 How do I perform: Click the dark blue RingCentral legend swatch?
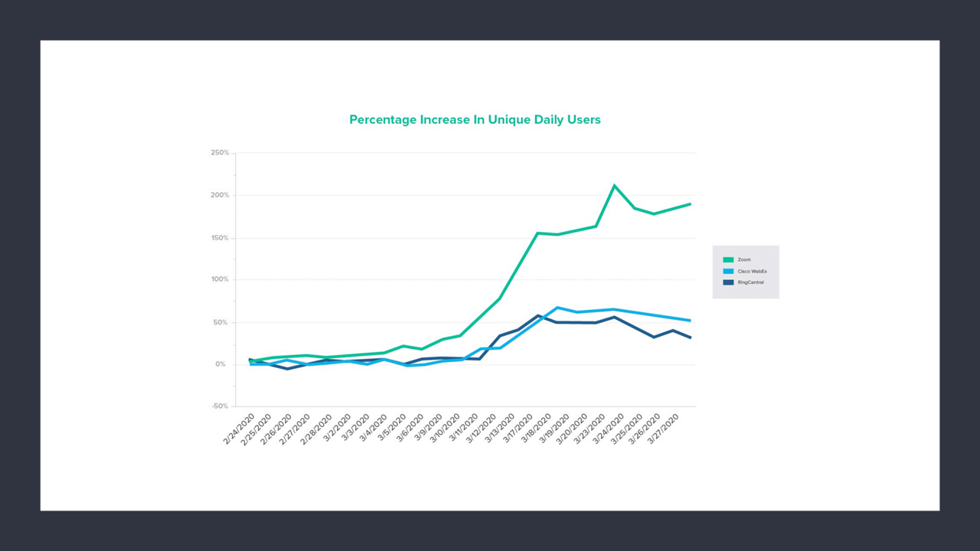pyautogui.click(x=728, y=282)
